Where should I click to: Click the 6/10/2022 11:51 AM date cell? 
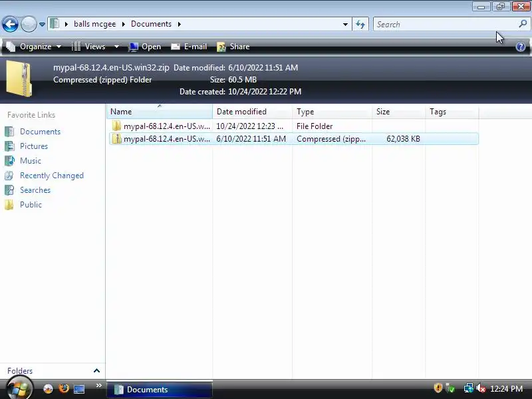(251, 139)
